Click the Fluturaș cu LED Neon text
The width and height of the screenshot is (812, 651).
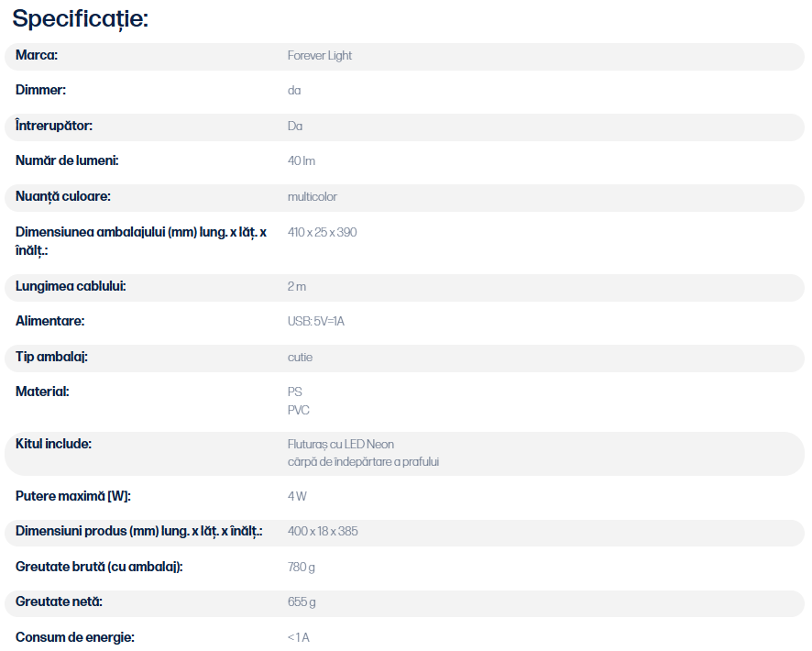click(341, 445)
